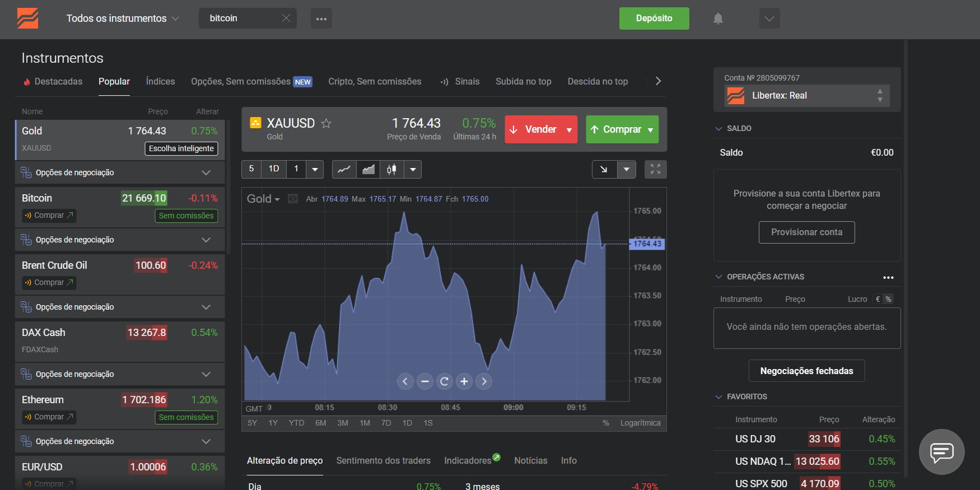Image resolution: width=980 pixels, height=490 pixels.
Task: Open chart type dropdown arrow
Action: (413, 169)
